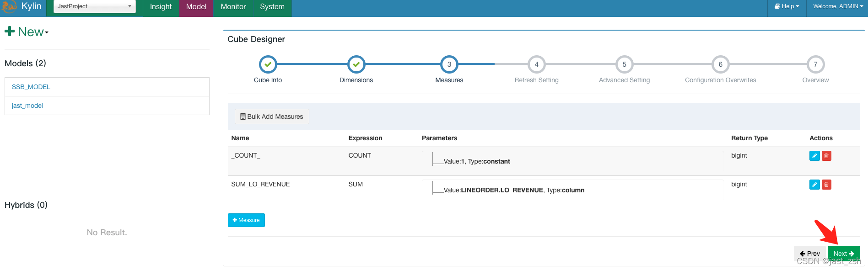868x270 pixels.
Task: Switch to the Model tab
Action: pyautogui.click(x=196, y=7)
